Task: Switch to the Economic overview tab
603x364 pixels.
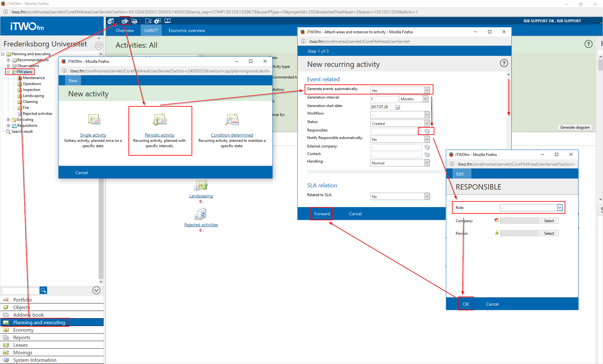Action: 187,30
